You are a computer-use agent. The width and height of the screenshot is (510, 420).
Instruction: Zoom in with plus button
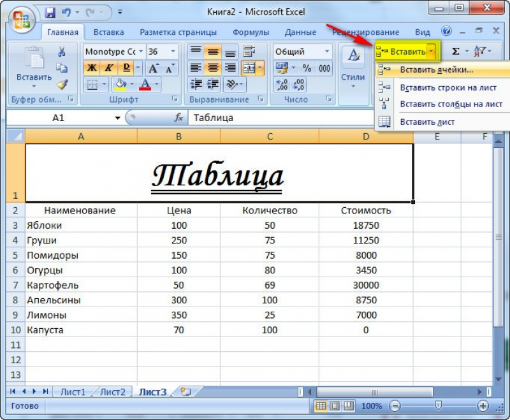(483, 406)
